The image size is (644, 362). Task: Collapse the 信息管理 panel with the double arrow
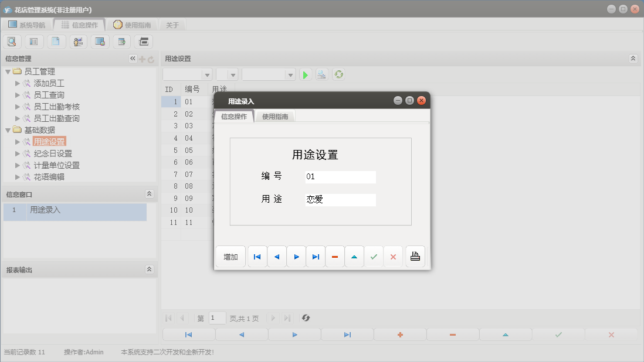133,59
